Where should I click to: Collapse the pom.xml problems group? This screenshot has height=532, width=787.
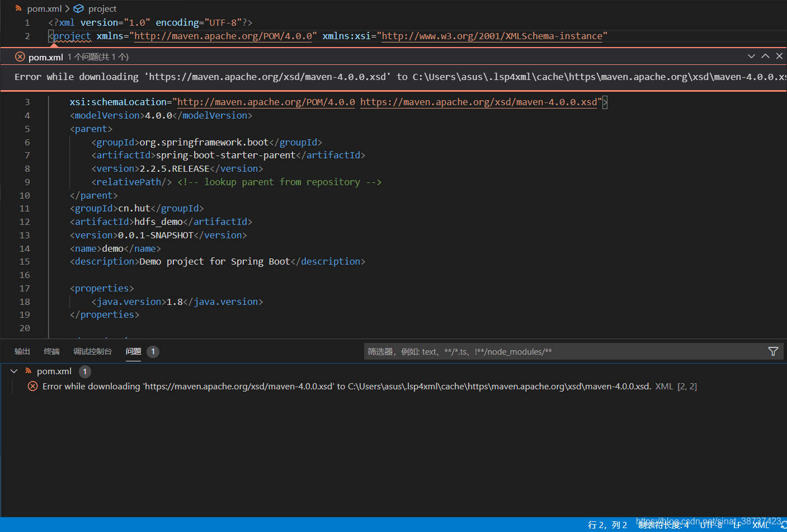pyautogui.click(x=14, y=371)
